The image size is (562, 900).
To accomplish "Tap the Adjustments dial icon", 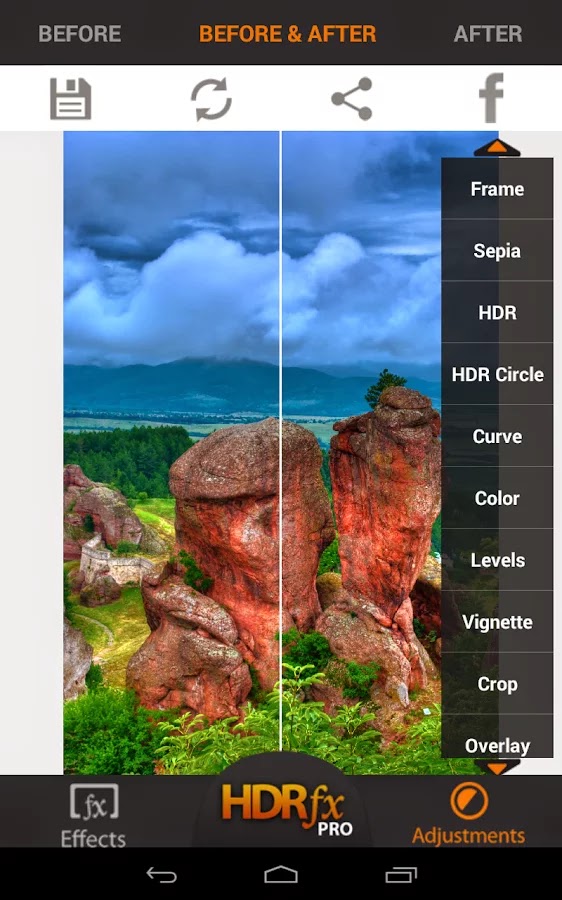I will point(469,801).
